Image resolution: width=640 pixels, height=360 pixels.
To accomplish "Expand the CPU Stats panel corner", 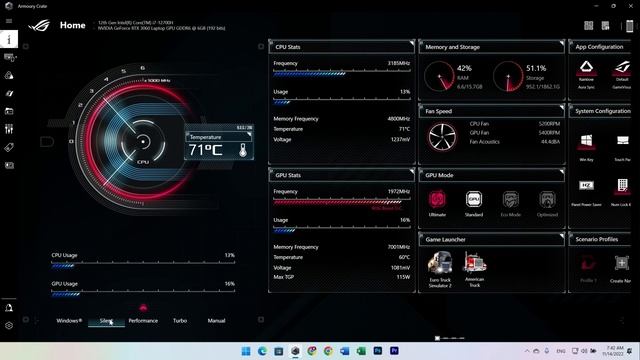I will (411, 43).
